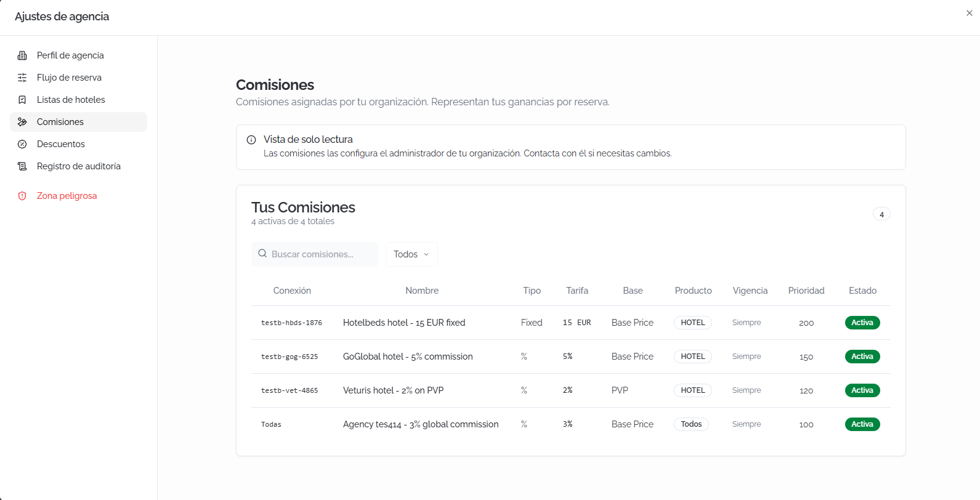The height and width of the screenshot is (500, 980).
Task: Go to Registro de auditoría
Action: 78,166
